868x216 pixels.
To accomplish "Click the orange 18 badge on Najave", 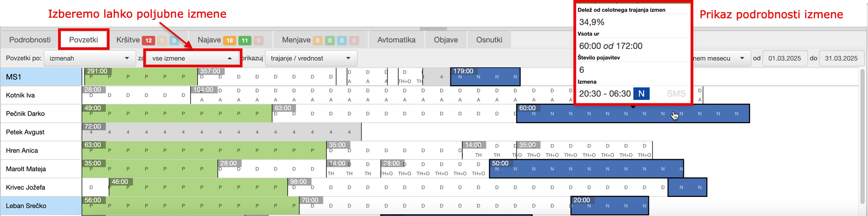I will (229, 40).
